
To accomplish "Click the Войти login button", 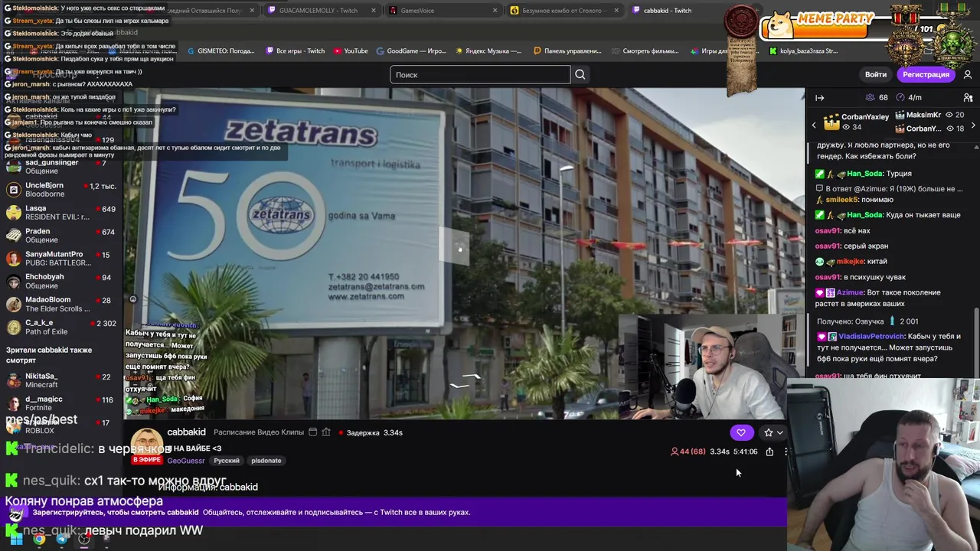I will (875, 74).
